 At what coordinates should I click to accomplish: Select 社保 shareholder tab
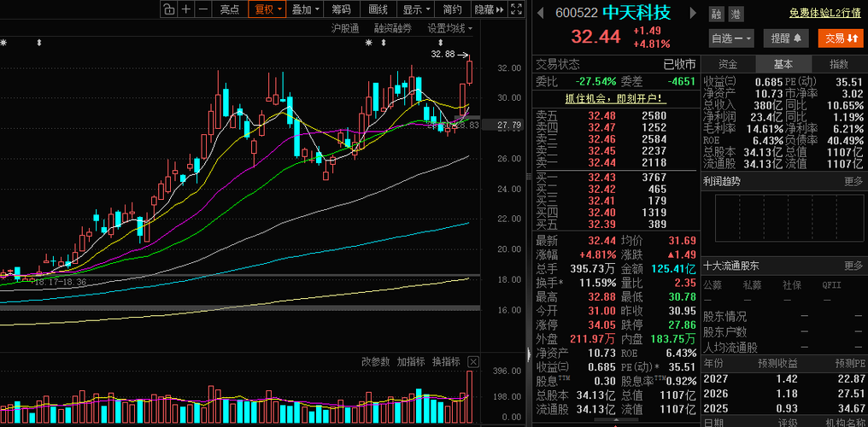pyautogui.click(x=792, y=285)
